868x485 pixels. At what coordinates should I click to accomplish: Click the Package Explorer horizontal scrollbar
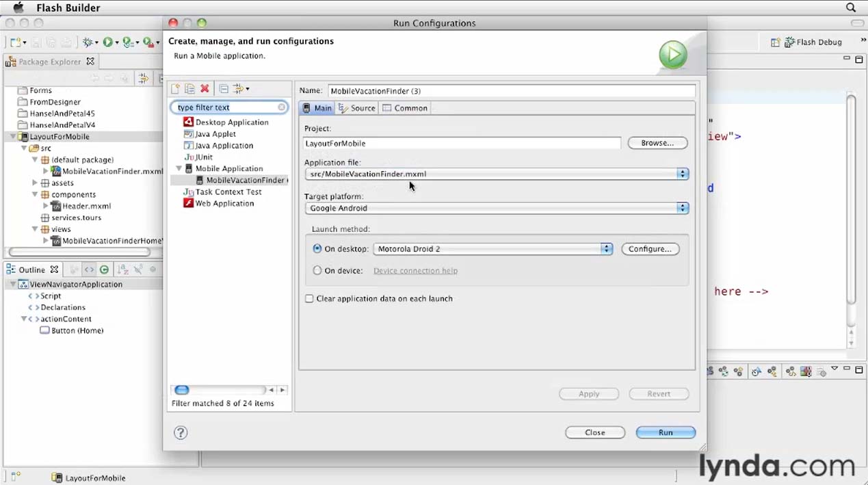[79, 252]
